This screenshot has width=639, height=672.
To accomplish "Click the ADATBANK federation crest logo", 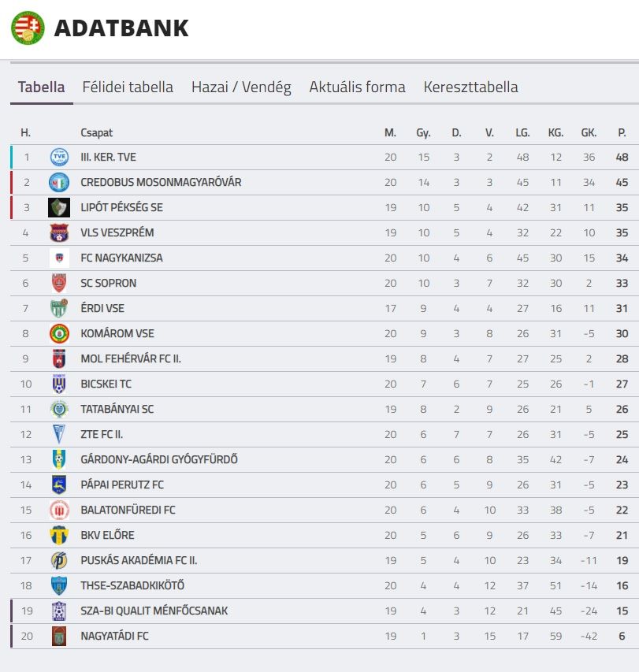I will 28,28.
